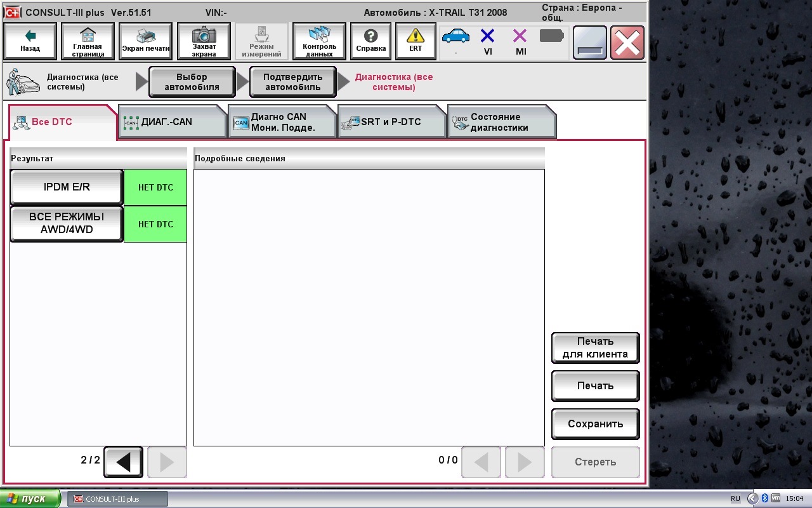Click the CONSULT-III app logo in title bar
Viewport: 812px width, 508px height.
coord(13,13)
